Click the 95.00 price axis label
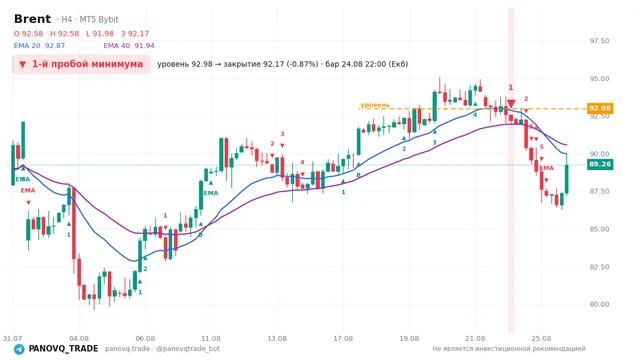 coord(599,79)
